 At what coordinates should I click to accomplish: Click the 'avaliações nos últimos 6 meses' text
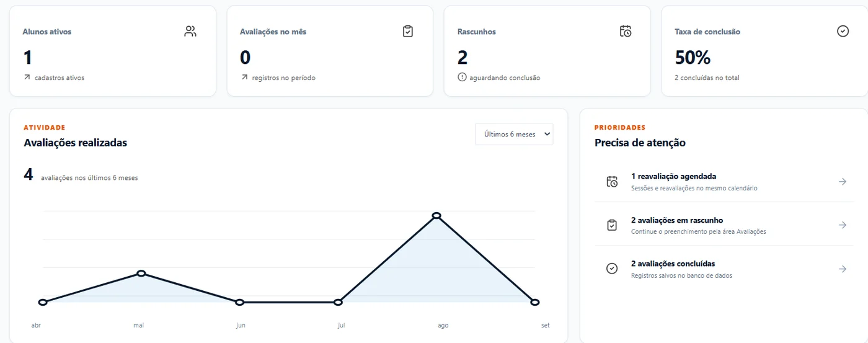[89, 177]
